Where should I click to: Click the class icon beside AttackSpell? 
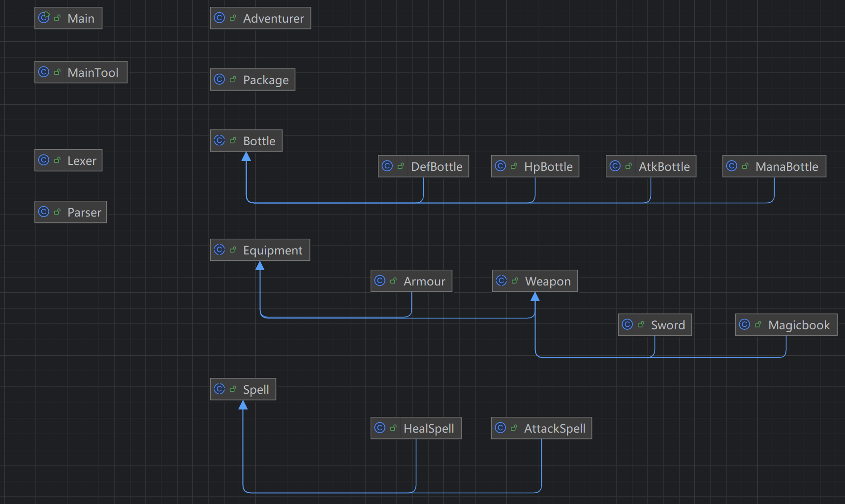click(x=501, y=428)
